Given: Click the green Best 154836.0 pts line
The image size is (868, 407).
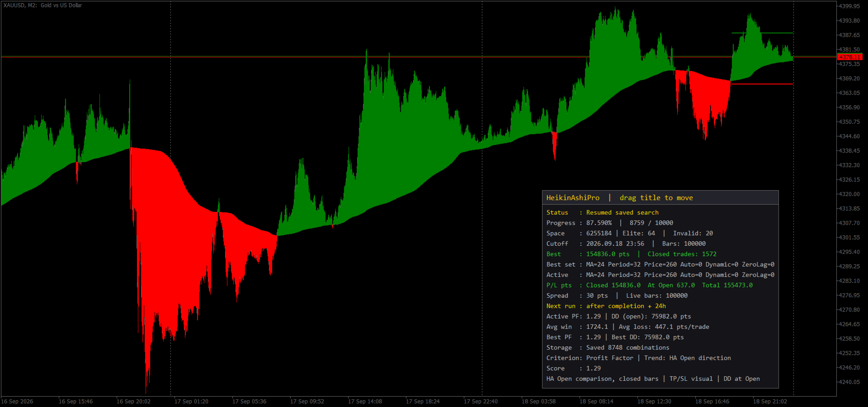Looking at the screenshot, I should (x=631, y=254).
